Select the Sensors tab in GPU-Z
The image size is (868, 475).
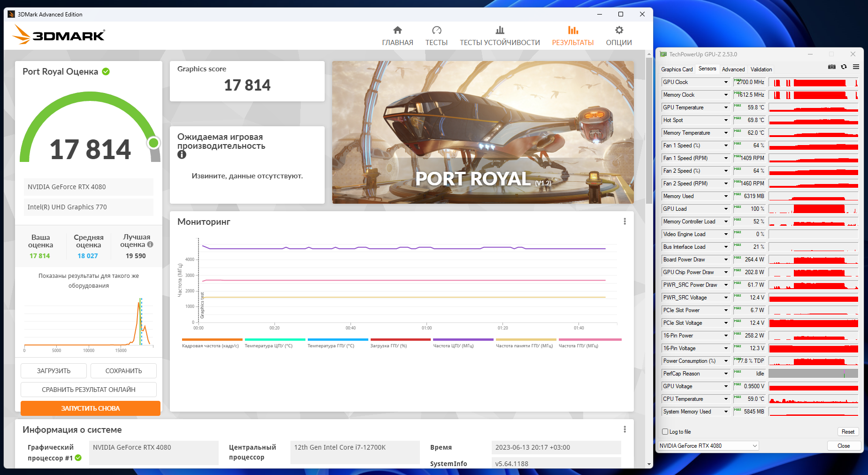pos(707,69)
